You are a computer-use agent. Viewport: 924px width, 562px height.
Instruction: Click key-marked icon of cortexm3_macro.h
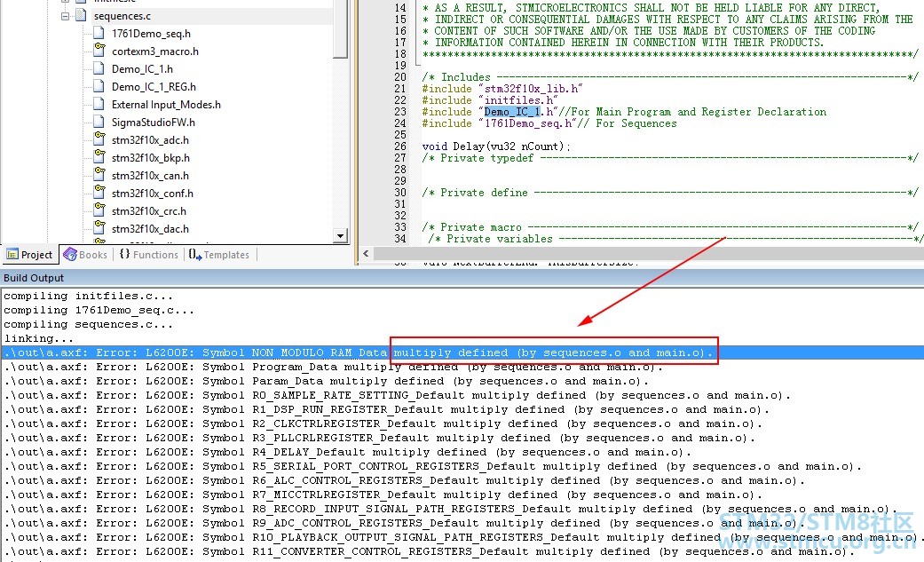[99, 50]
